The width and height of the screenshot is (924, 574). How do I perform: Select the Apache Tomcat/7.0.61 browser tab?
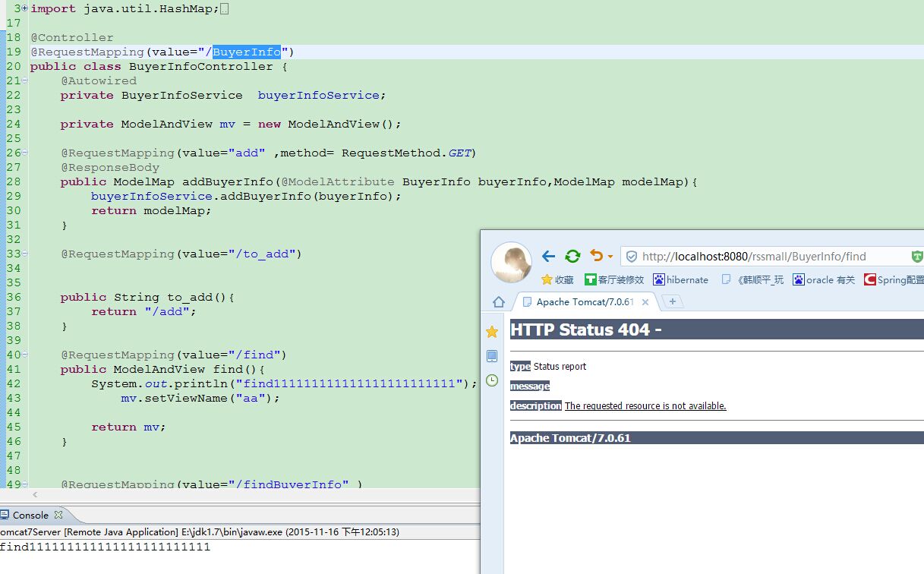click(585, 301)
